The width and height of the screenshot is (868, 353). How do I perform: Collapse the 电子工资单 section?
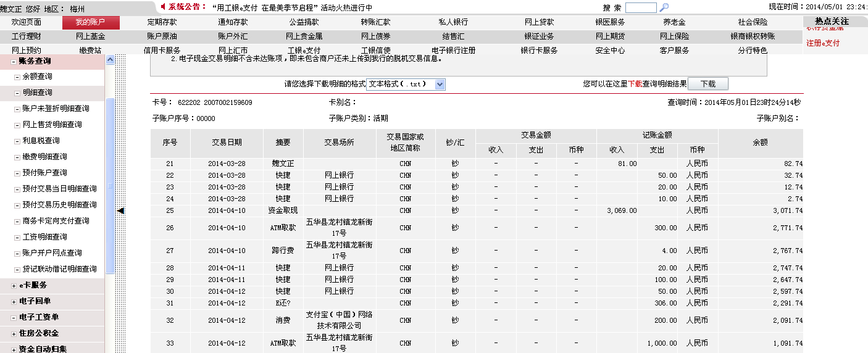14,317
